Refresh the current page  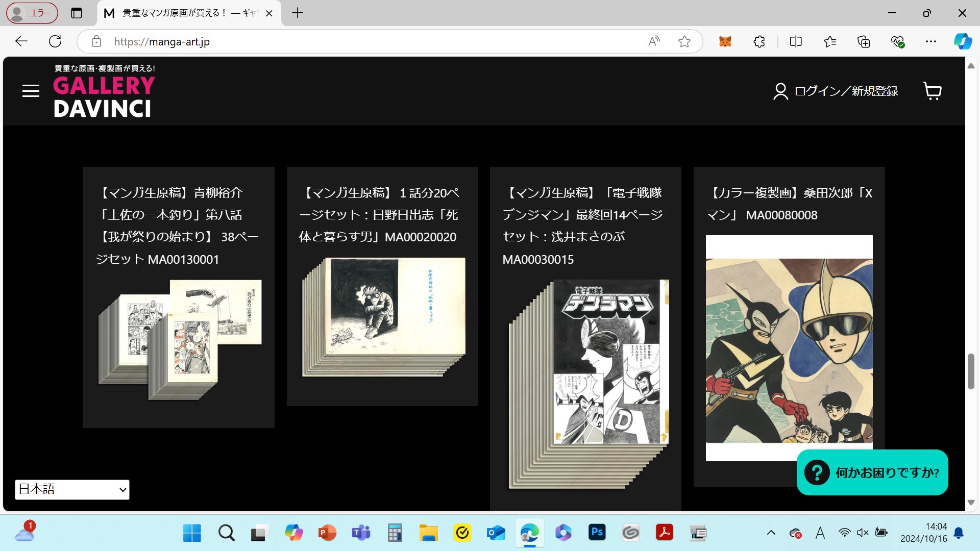[x=55, y=41]
